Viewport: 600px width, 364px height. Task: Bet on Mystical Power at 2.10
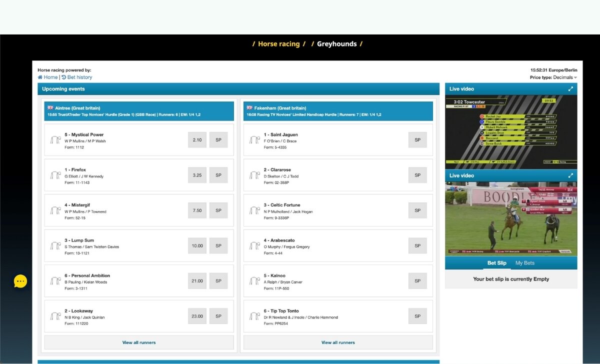click(197, 140)
